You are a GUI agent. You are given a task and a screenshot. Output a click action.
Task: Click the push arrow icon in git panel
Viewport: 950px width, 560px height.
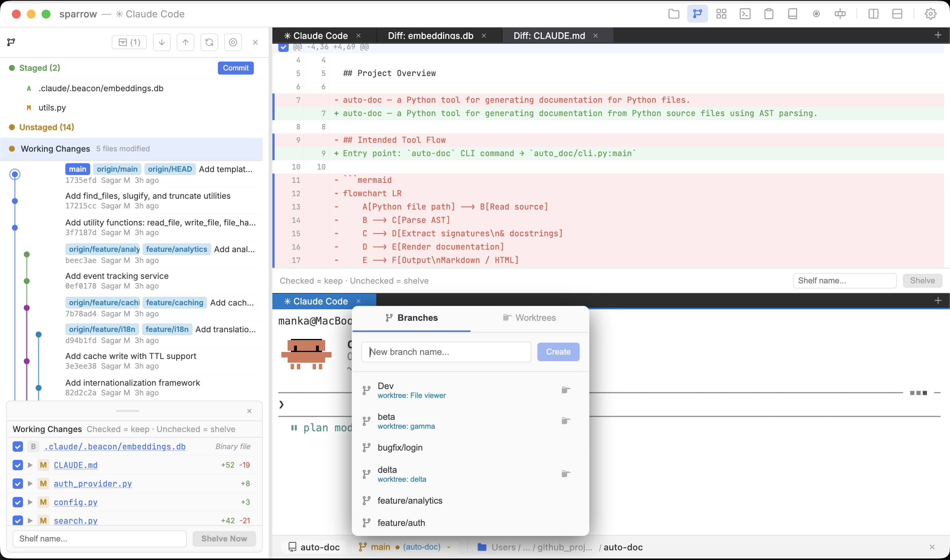[186, 42]
